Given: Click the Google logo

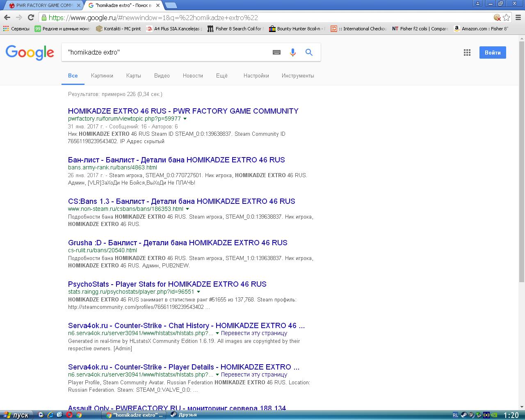Looking at the screenshot, I should point(30,52).
